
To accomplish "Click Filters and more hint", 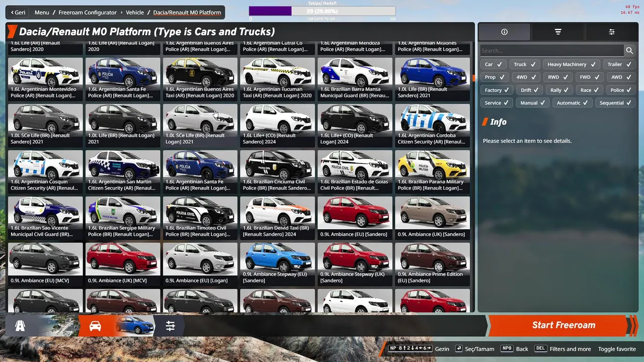I will pos(570,349).
